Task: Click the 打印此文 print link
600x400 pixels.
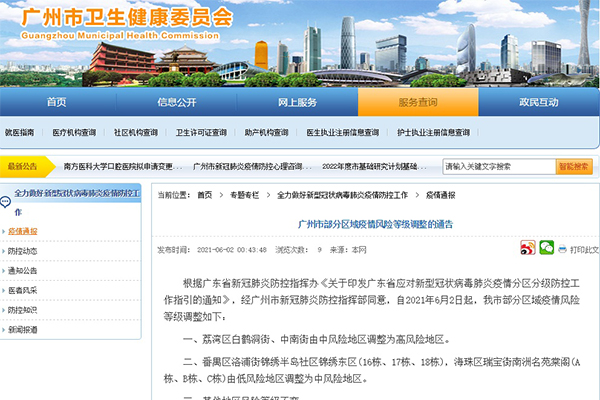Action: pos(584,250)
